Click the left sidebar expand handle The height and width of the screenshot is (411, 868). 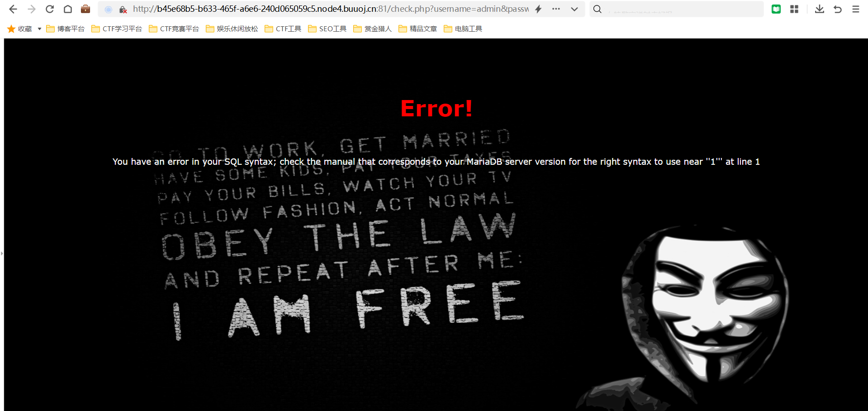point(2,253)
